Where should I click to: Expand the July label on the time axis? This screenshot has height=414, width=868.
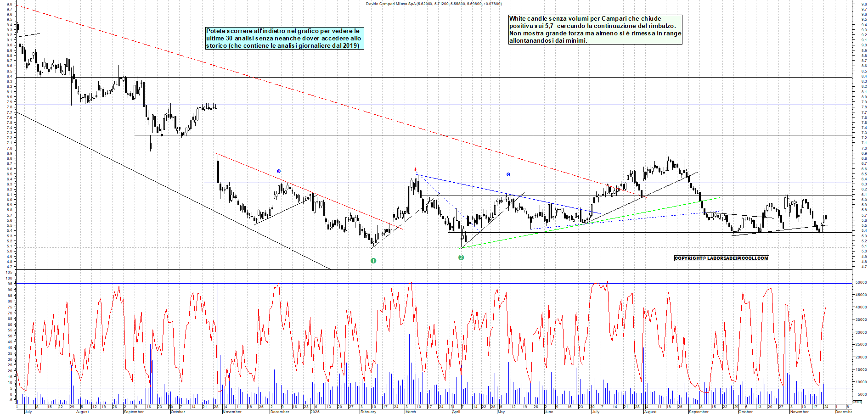[28, 412]
